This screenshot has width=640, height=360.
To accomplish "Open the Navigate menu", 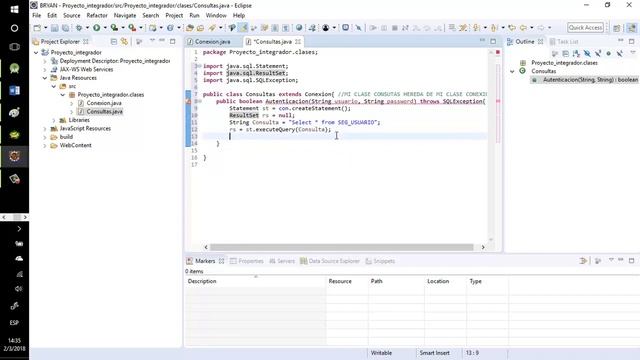I will click(x=125, y=16).
